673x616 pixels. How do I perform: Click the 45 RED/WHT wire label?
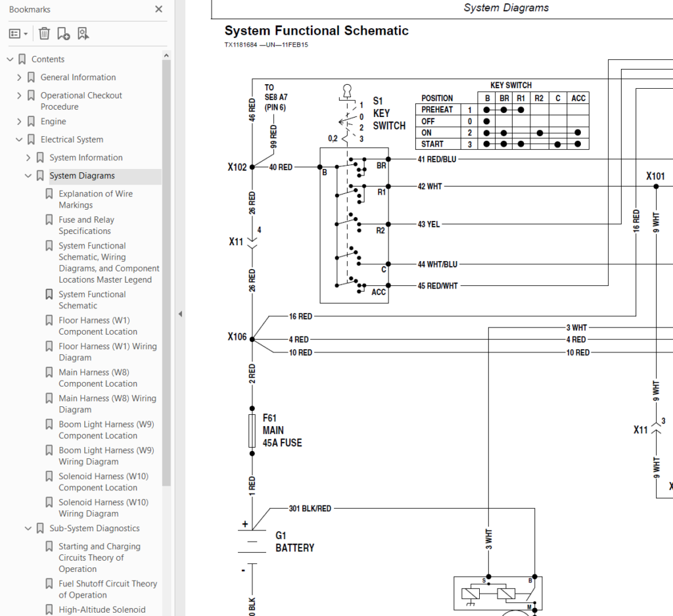437,286
